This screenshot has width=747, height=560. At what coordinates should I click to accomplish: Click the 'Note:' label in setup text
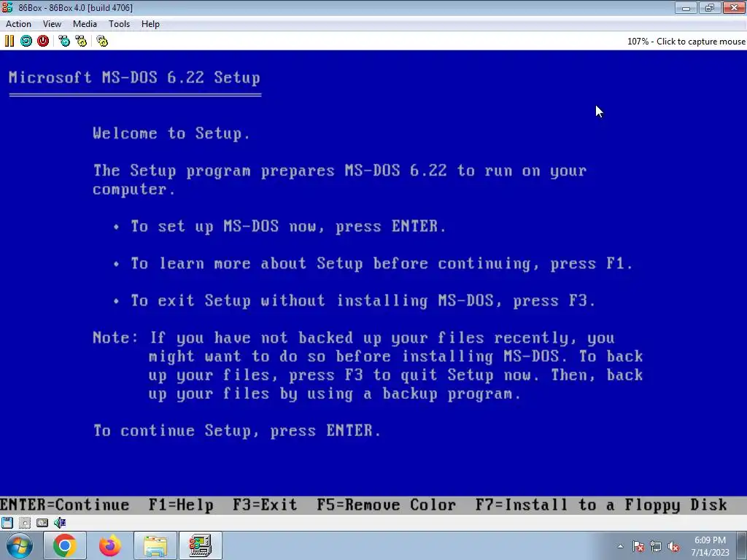pos(115,338)
